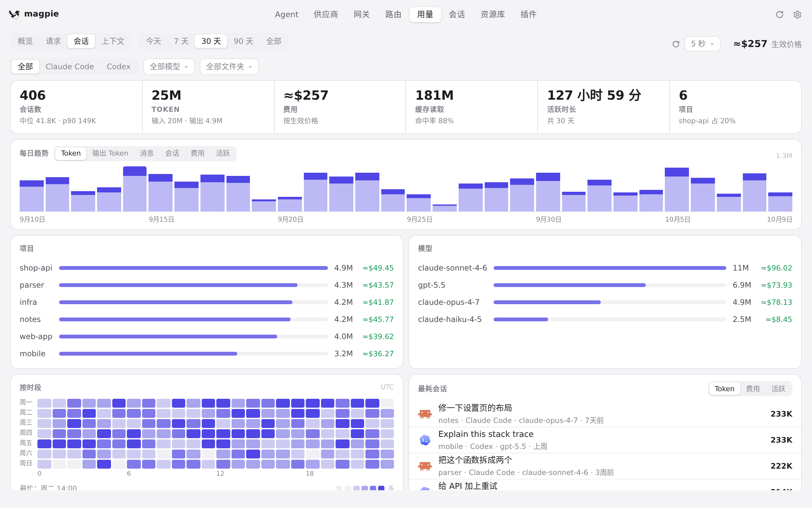Viewport: 812px width, 508px height.
Task: Open the 修一下设置页的布局 session row
Action: pos(605,414)
